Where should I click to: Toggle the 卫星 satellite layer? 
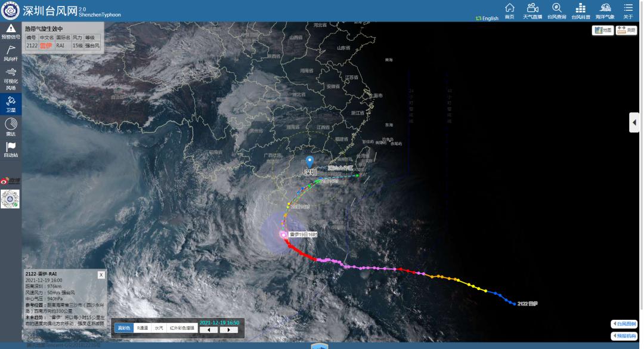click(11, 104)
